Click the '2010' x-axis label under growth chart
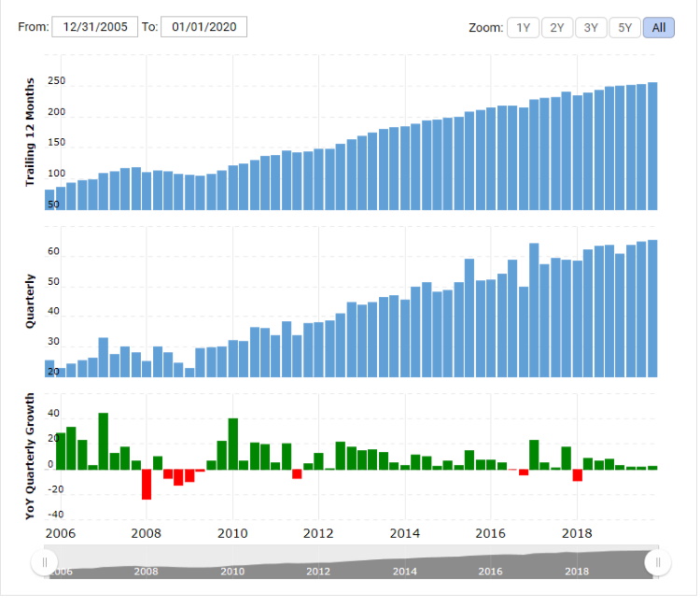Image resolution: width=700 pixels, height=607 pixels. [x=232, y=533]
